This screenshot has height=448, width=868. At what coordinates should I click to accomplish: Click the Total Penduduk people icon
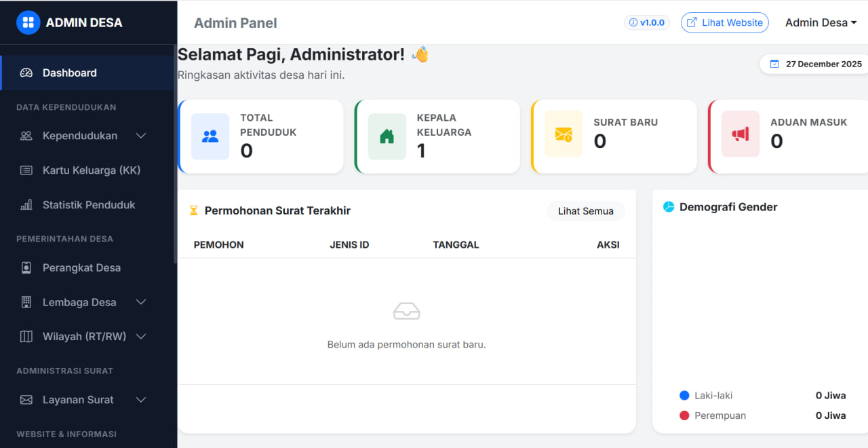click(210, 136)
